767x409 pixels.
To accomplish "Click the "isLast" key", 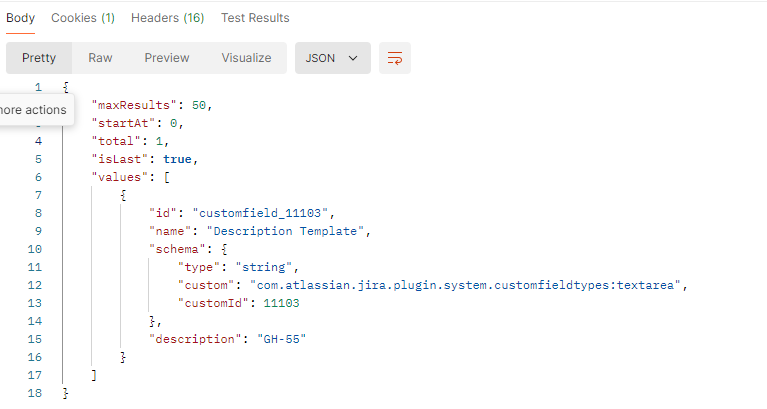I will [119, 159].
